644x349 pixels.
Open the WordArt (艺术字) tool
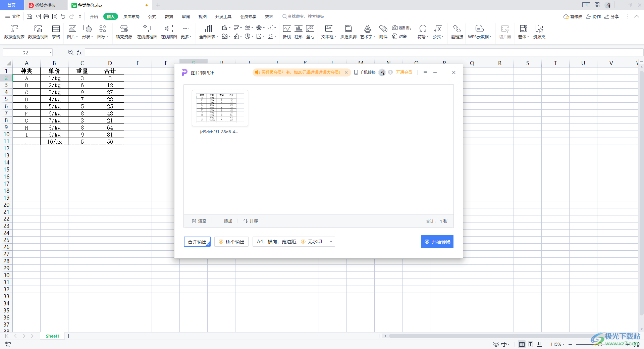(368, 32)
